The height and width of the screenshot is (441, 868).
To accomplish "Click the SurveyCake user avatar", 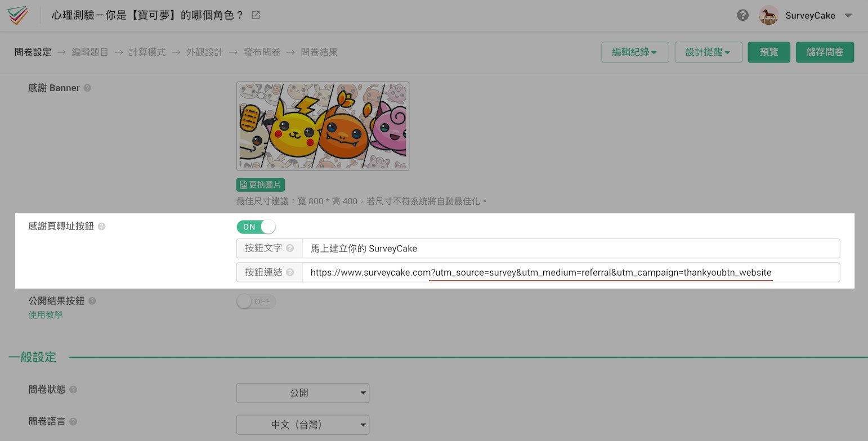I will tap(768, 15).
